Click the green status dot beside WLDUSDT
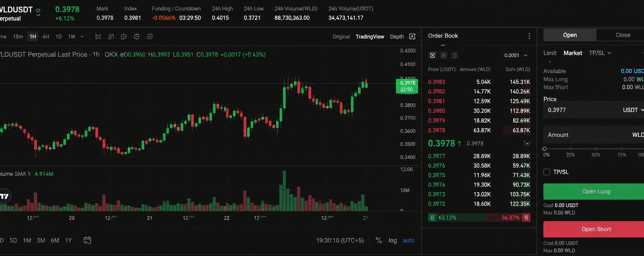The image size is (644, 256). click(x=38, y=11)
